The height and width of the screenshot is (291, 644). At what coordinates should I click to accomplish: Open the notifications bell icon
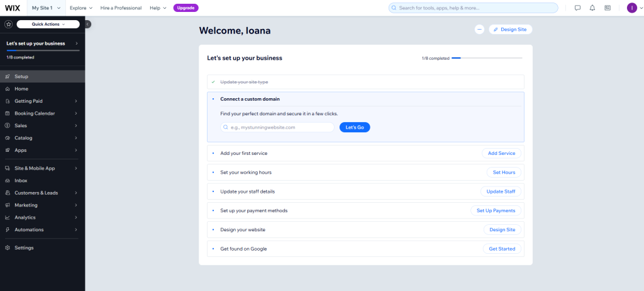pyautogui.click(x=592, y=8)
